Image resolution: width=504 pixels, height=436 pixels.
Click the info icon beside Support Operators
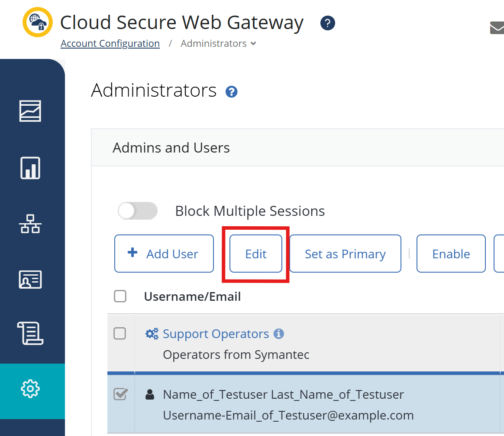coord(279,334)
